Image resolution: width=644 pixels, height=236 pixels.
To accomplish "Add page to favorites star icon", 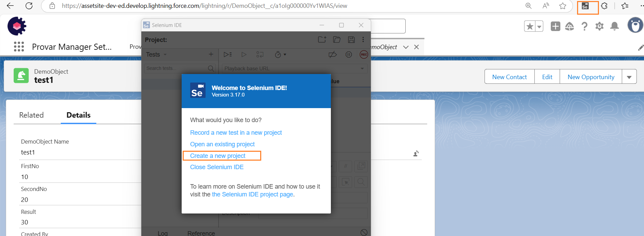I will [563, 6].
